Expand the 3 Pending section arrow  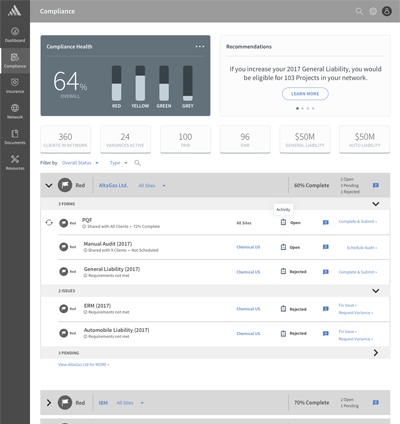(x=376, y=353)
